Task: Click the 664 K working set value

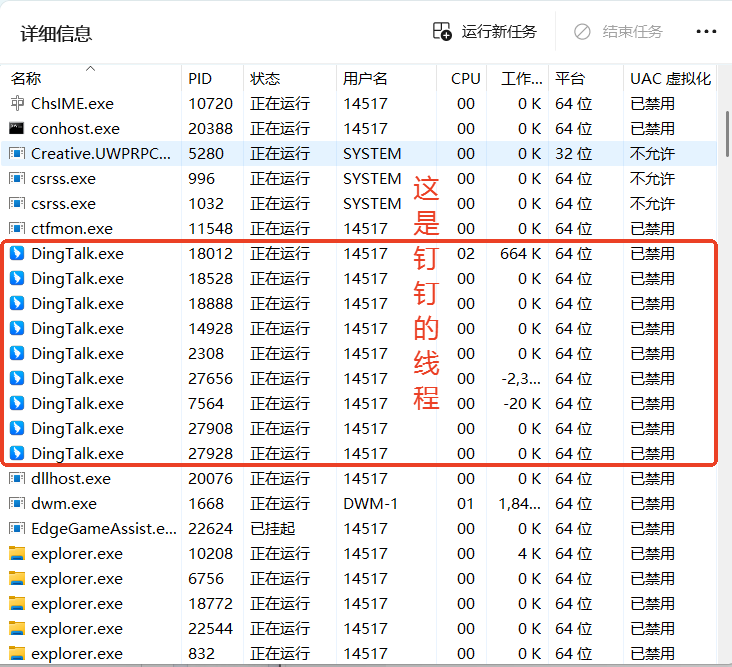Action: 521,254
